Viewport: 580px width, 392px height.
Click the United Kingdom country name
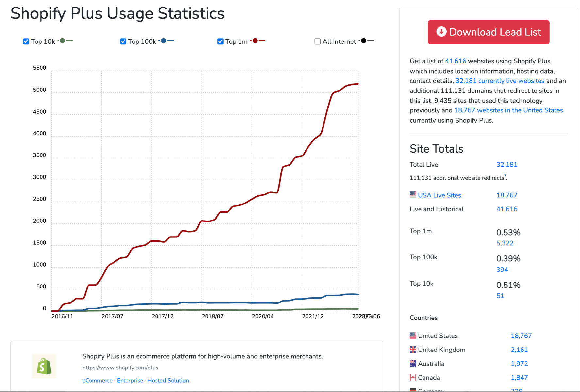click(441, 350)
